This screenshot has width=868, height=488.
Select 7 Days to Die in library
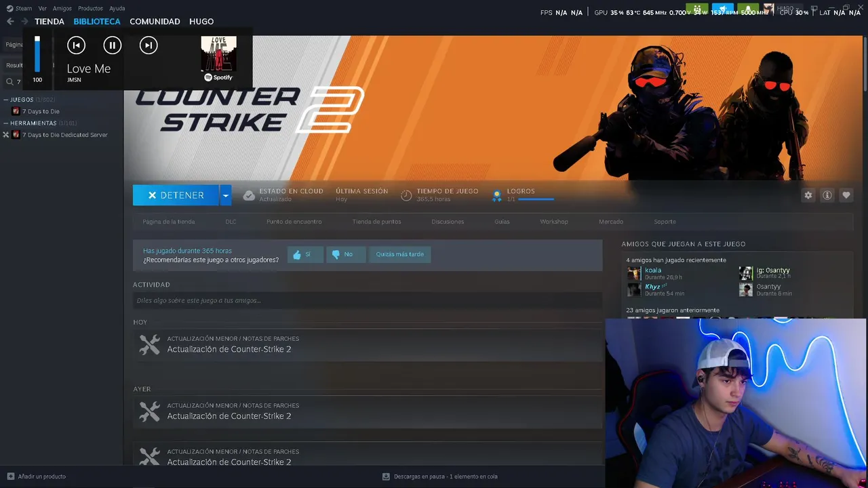tap(41, 111)
